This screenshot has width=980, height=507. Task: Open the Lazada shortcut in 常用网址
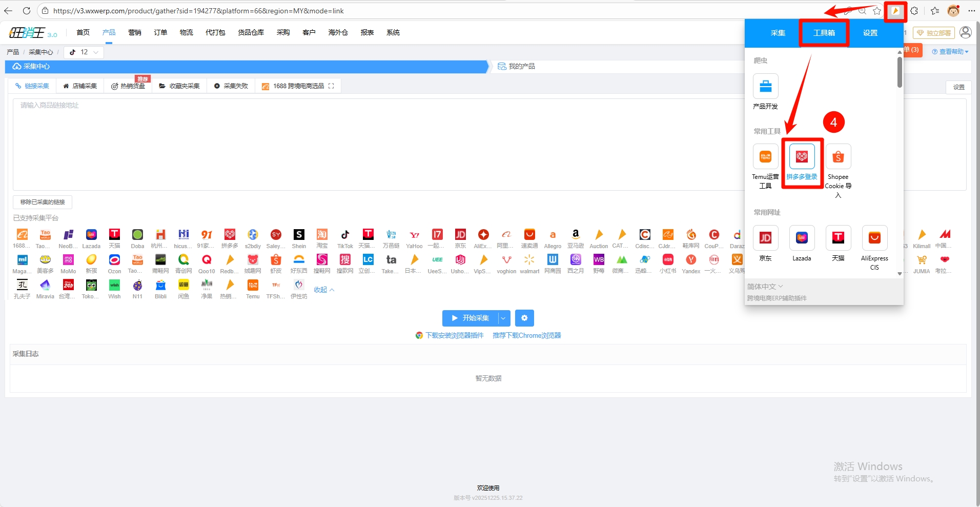tap(802, 238)
